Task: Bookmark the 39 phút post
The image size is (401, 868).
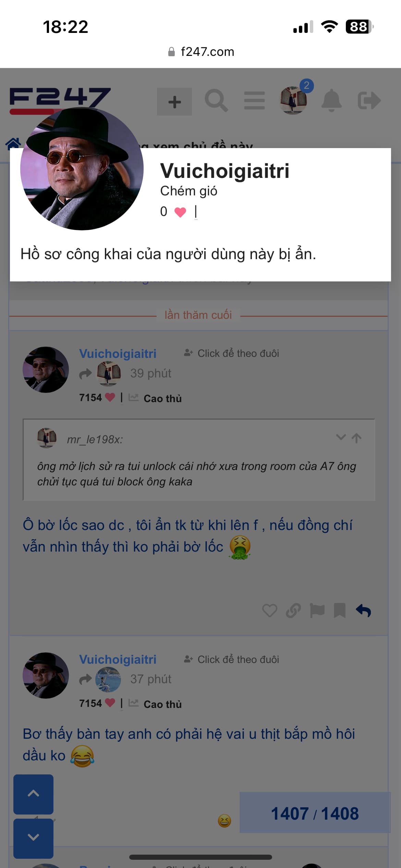Action: point(340,611)
